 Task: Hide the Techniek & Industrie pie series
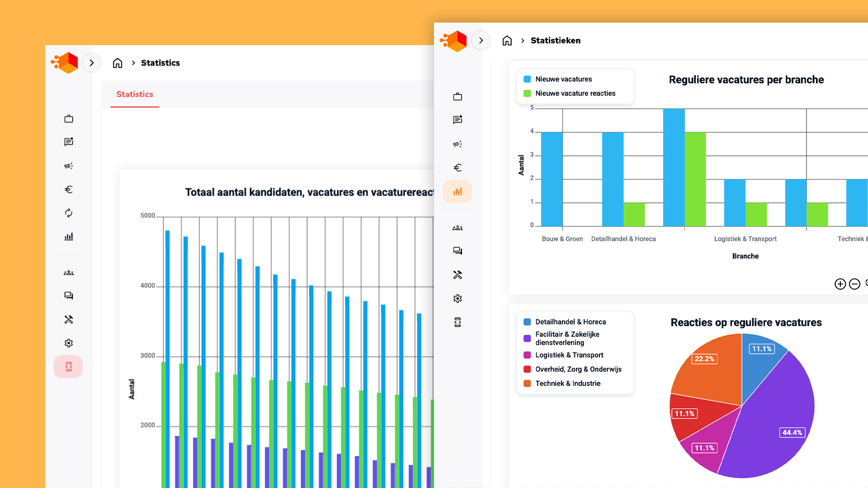tap(567, 384)
